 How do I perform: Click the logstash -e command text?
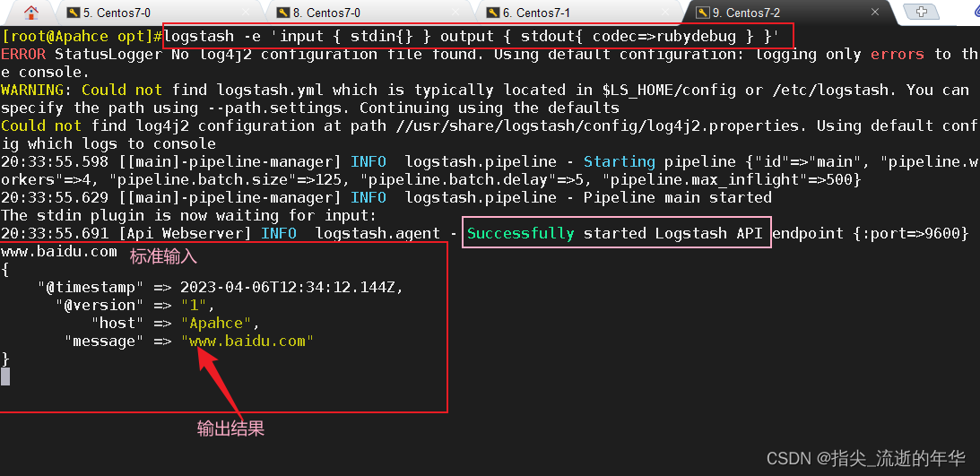click(x=472, y=36)
